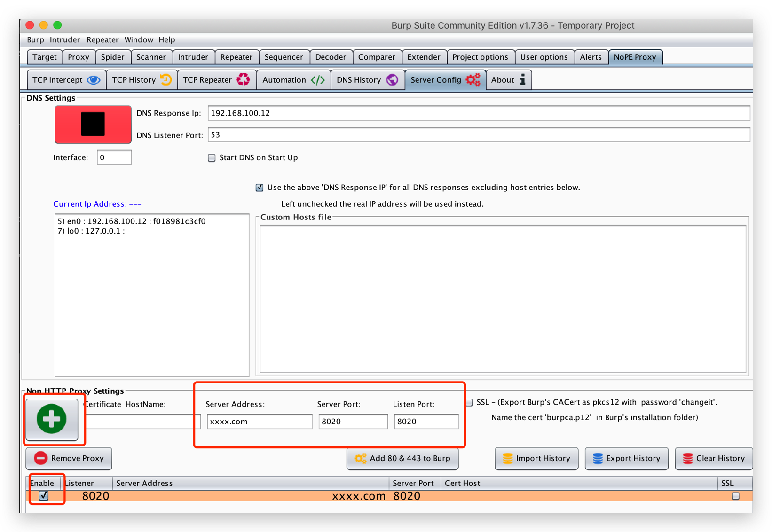Screen dimensions: 772x532
Task: Open the Repeater menu
Action: click(102, 40)
